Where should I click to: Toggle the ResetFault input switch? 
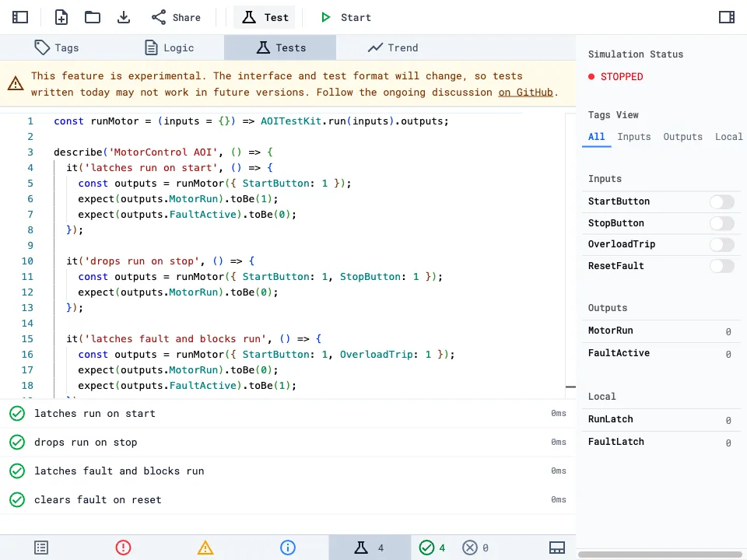click(x=721, y=266)
